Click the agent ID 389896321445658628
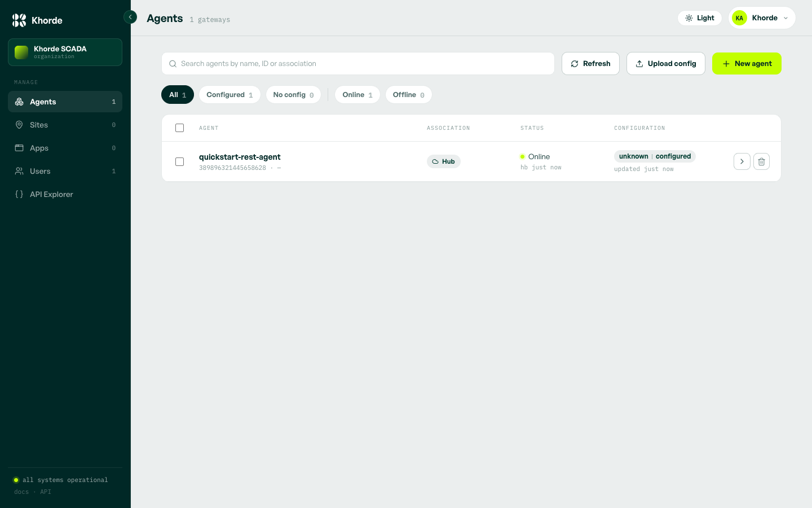Screen dimensions: 812x508 (232, 168)
